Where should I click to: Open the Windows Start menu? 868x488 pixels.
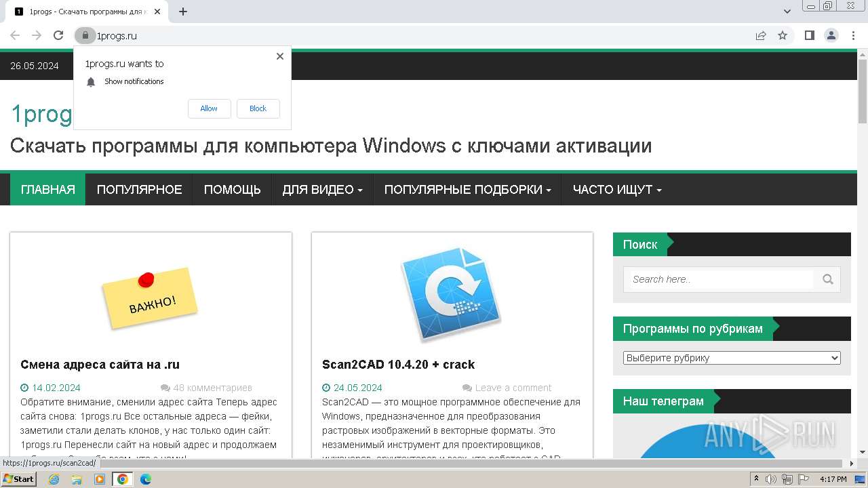(19, 479)
